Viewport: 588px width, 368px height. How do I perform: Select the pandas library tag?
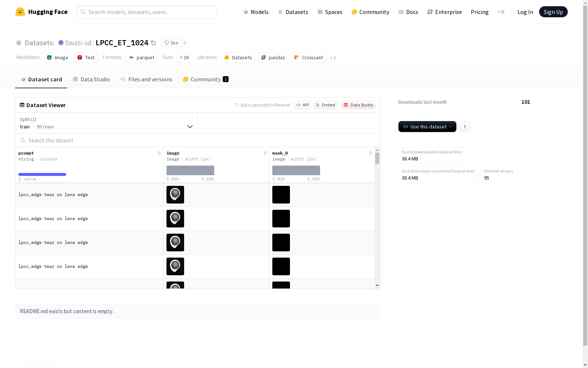point(273,57)
